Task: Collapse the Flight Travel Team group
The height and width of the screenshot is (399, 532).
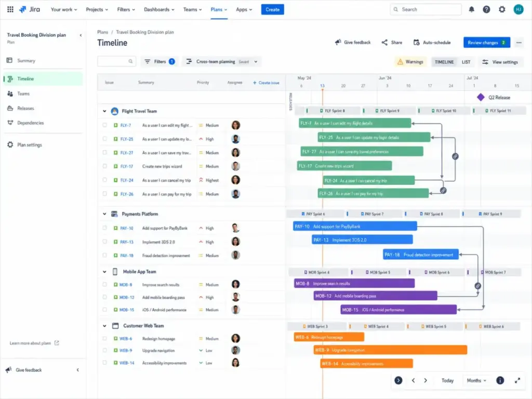Action: click(x=104, y=111)
